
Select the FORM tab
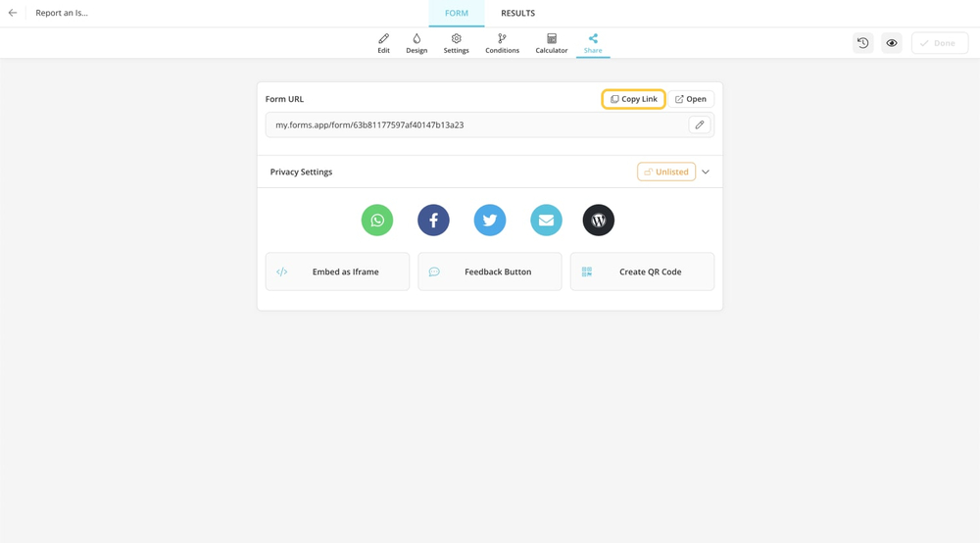click(457, 13)
